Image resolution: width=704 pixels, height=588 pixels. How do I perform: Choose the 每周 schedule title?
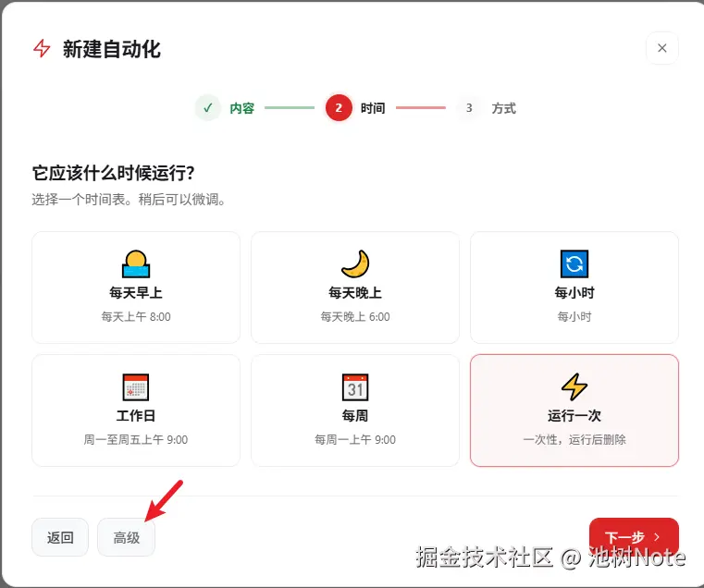click(x=355, y=416)
